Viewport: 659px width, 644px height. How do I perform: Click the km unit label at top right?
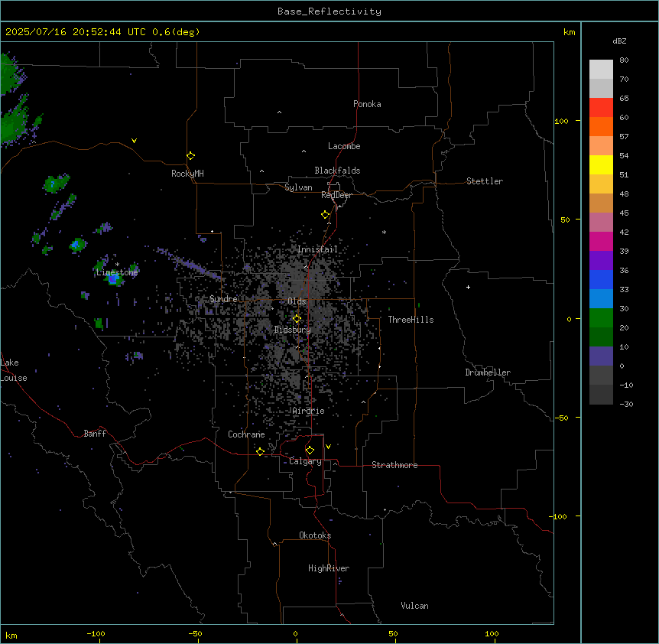coord(569,32)
